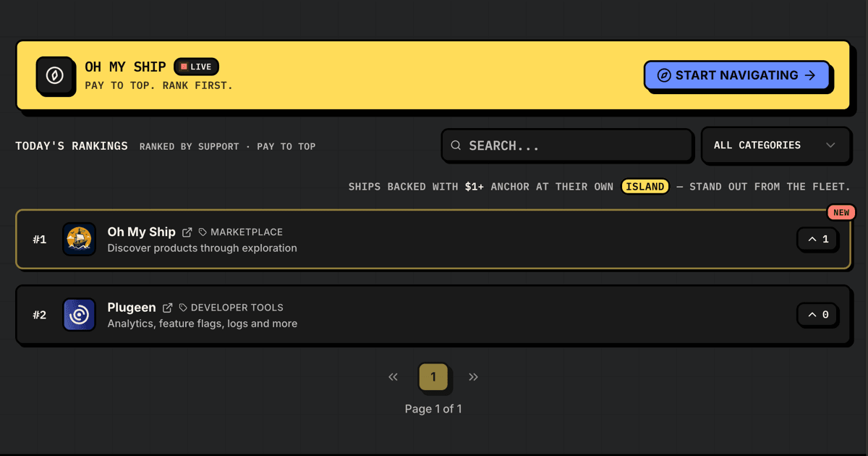Click the Marketplace tag icon
The height and width of the screenshot is (456, 868).
203,232
